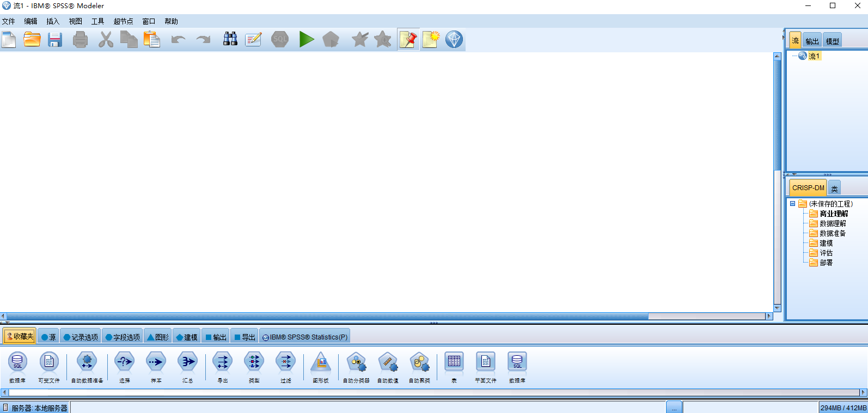
Task: Click the 自动数据准备 node icon
Action: [87, 362]
